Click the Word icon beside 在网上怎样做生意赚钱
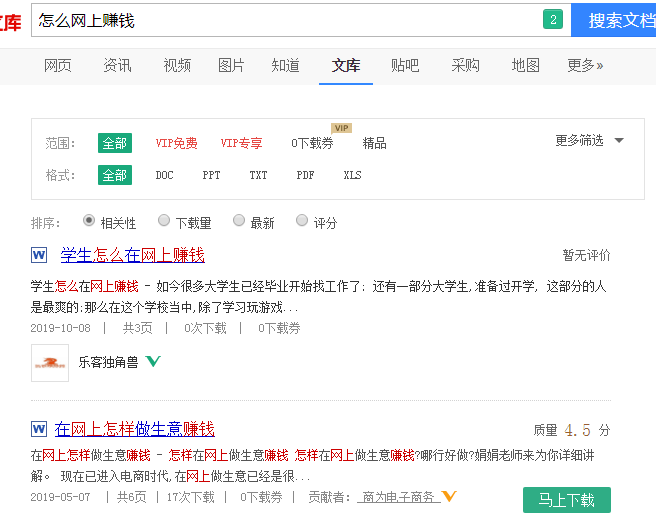 tap(39, 429)
